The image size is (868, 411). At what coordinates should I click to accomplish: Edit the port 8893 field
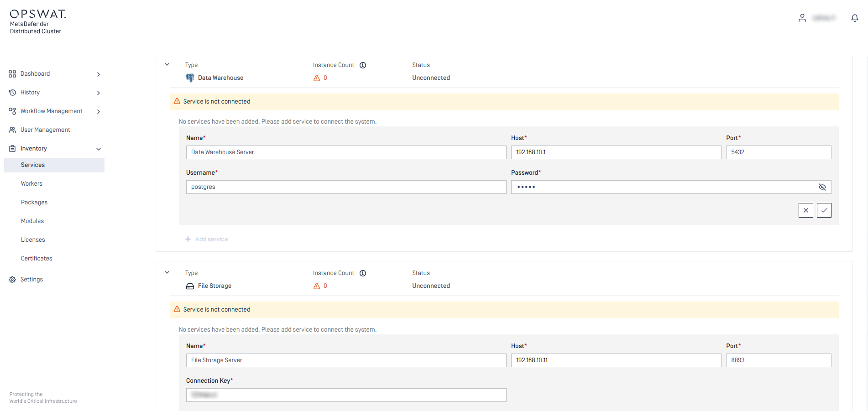pyautogui.click(x=779, y=360)
